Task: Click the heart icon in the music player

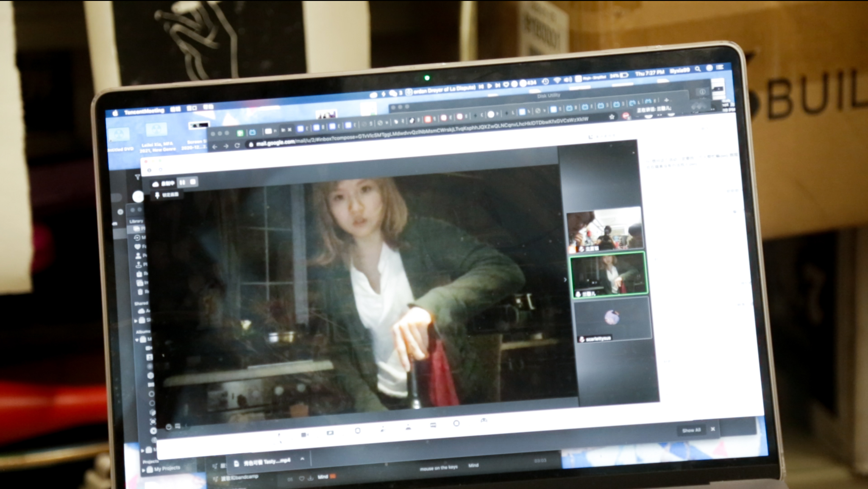Action: [x=301, y=478]
